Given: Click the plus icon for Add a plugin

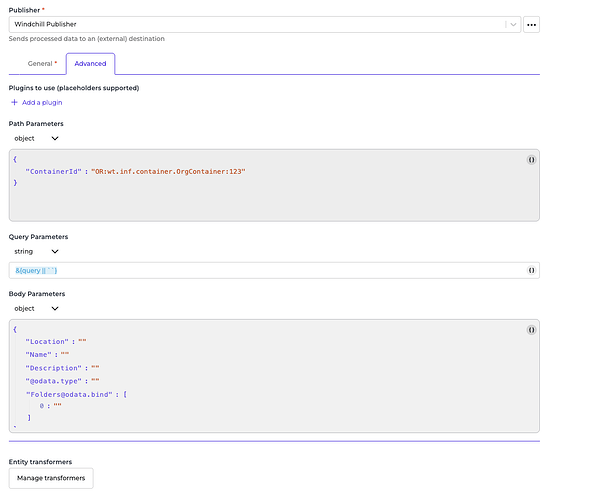Looking at the screenshot, I should pos(14,103).
